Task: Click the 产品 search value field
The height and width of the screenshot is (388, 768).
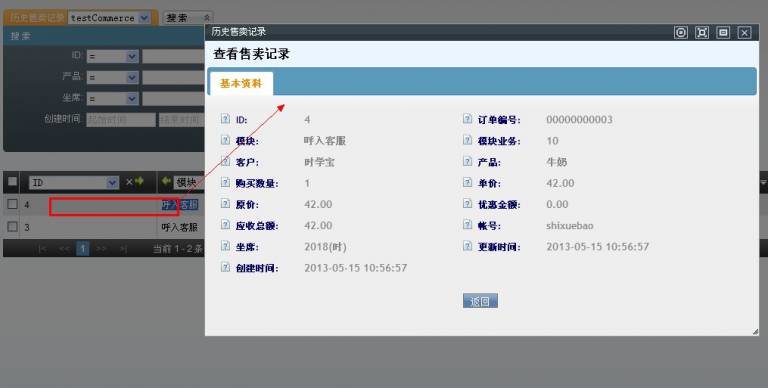Action: (173, 77)
